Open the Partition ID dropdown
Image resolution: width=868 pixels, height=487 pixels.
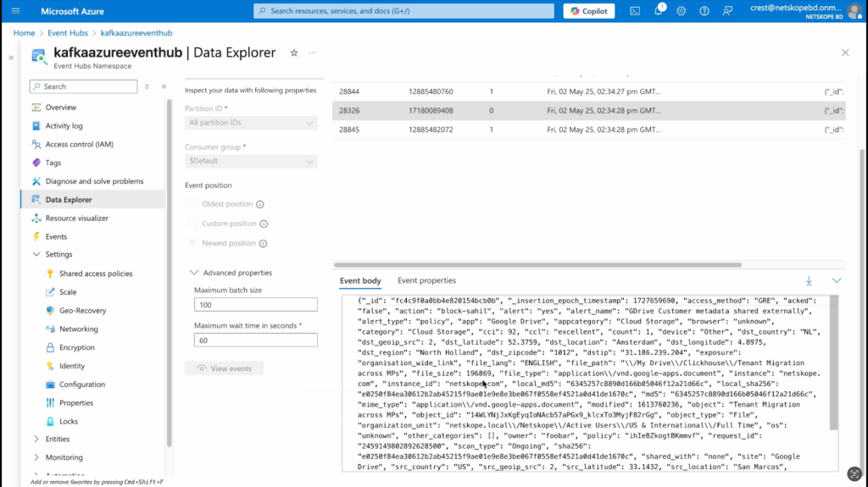(251, 123)
